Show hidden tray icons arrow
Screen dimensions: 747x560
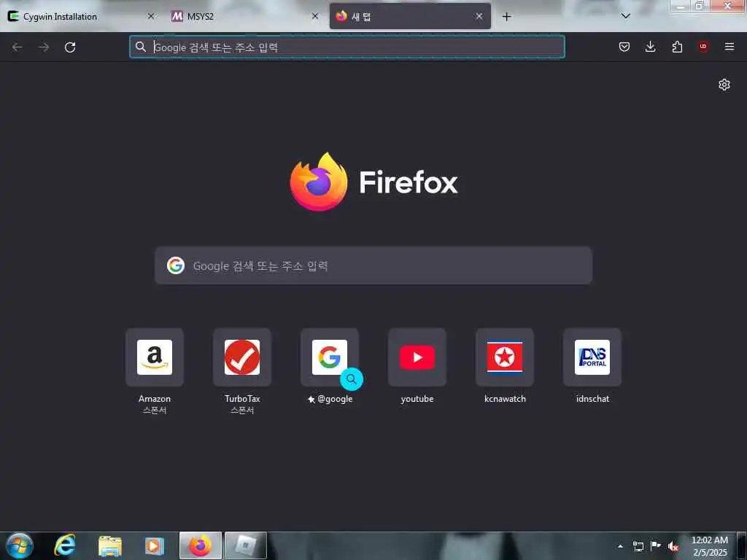tap(620, 546)
